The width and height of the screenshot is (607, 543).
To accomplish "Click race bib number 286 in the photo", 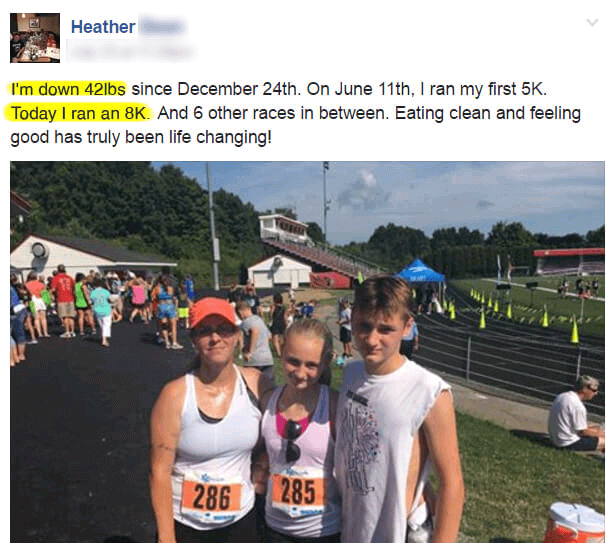I will [211, 497].
